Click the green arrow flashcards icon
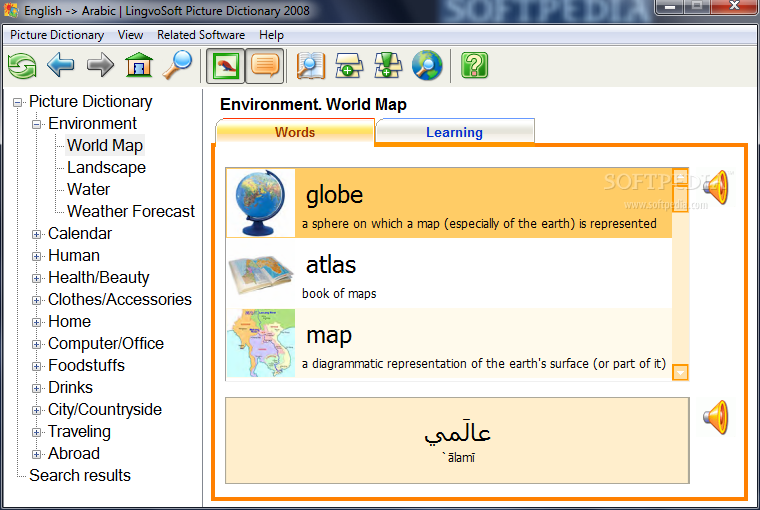760x510 pixels. (x=388, y=65)
